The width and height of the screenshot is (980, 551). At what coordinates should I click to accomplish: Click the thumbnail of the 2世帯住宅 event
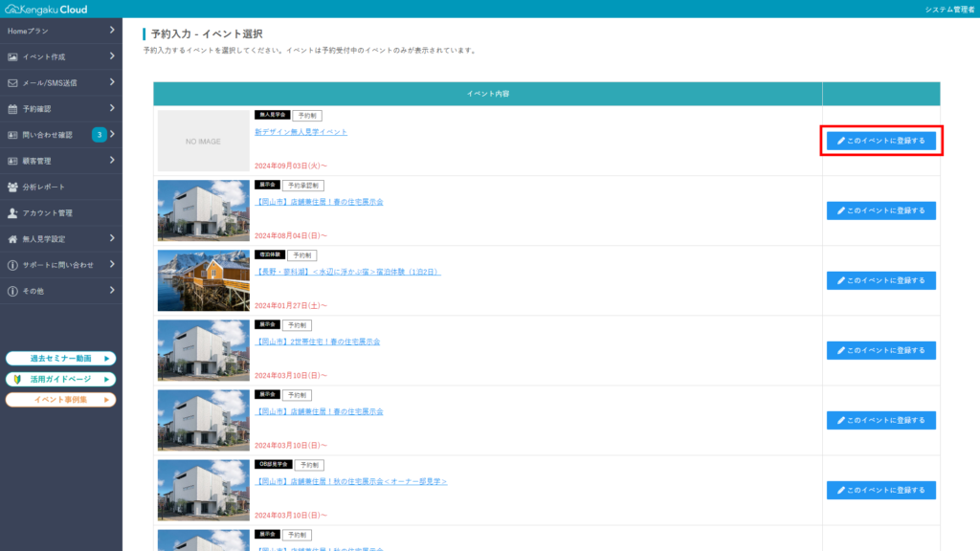click(x=203, y=350)
